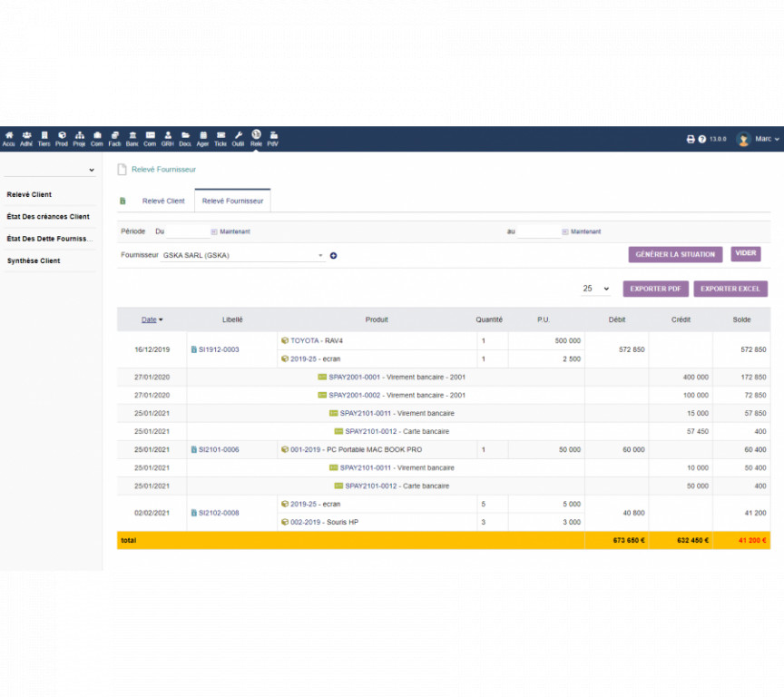Click the print icon in top bar
This screenshot has height=697, width=784.
click(x=690, y=139)
